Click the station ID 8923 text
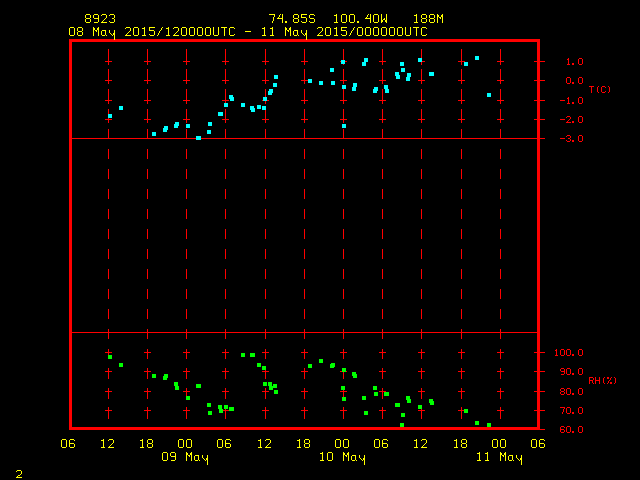 click(x=99, y=19)
